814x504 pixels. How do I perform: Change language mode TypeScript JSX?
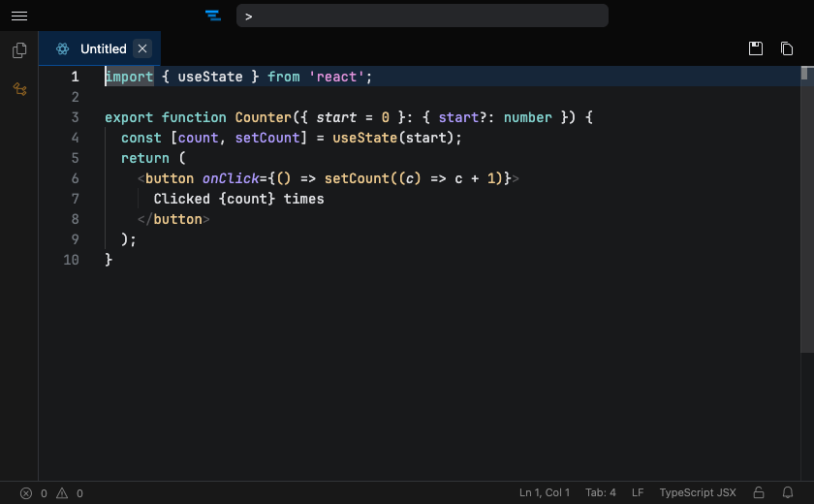click(x=697, y=492)
